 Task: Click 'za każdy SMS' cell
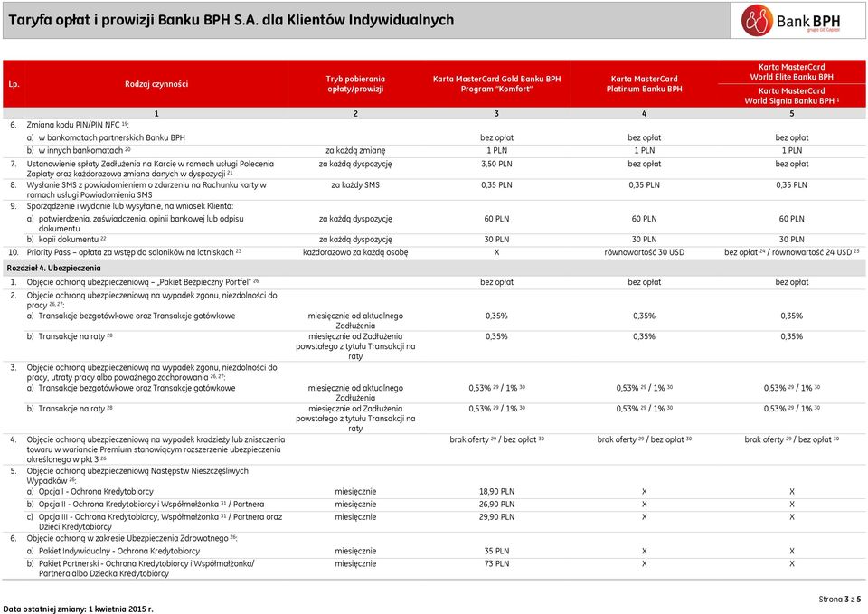coord(355,185)
